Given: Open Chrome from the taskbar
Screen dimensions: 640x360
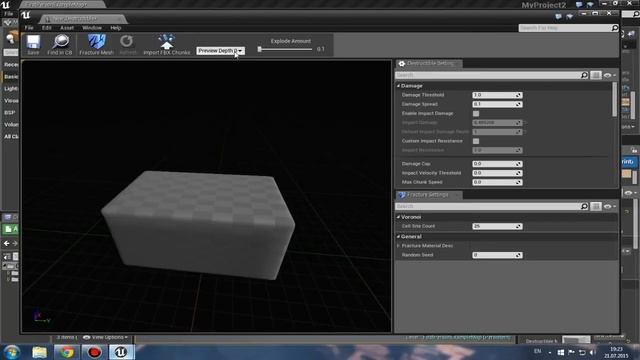Looking at the screenshot, I should pos(67,352).
